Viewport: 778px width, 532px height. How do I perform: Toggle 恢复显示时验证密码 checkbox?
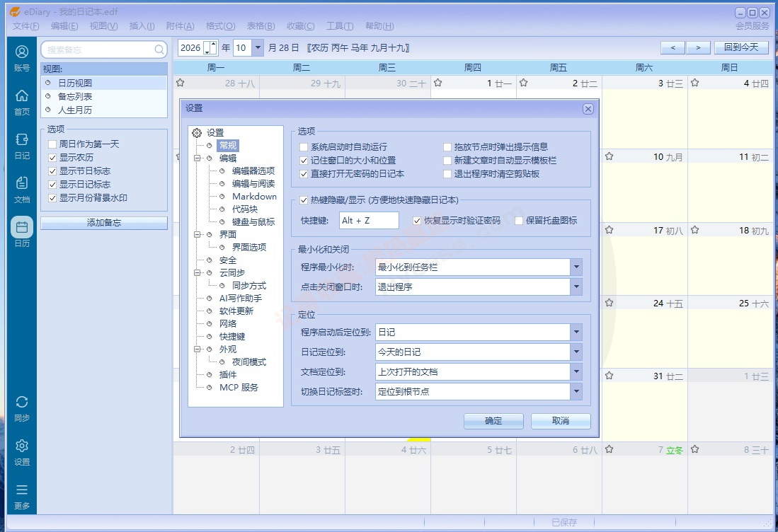click(x=417, y=221)
